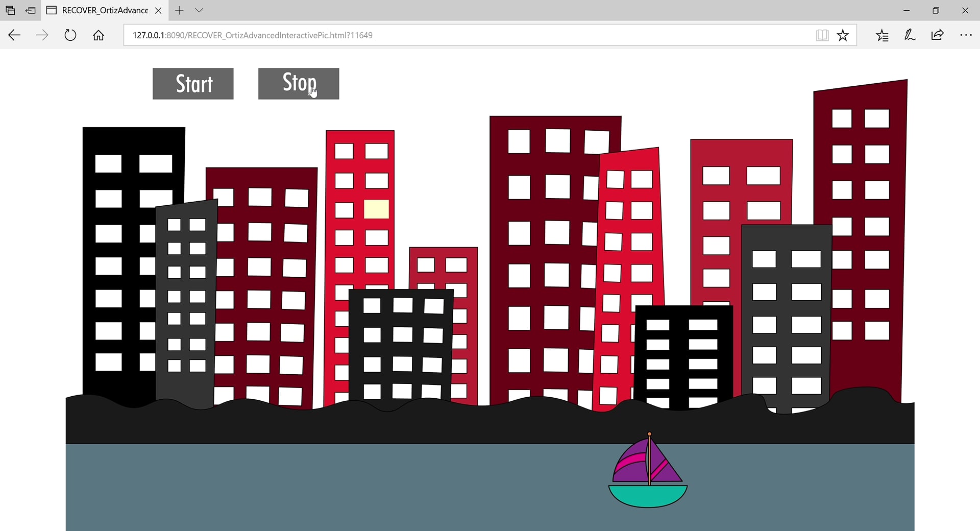The width and height of the screenshot is (980, 531).
Task: Close the RECOVER_OrtizAdvance tab
Action: point(158,10)
